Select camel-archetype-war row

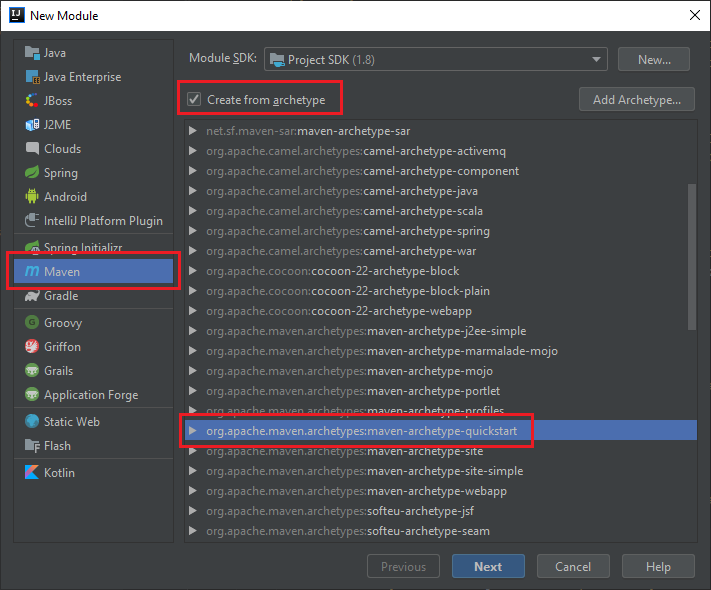[441, 251]
